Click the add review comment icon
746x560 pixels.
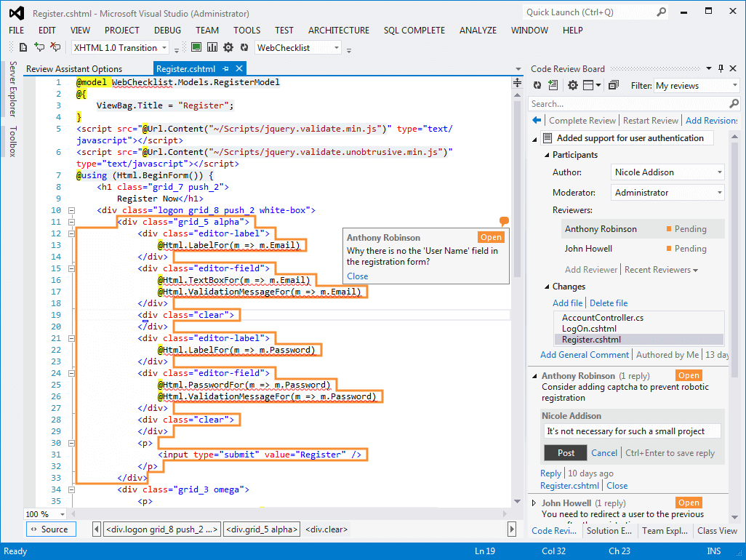click(x=39, y=47)
